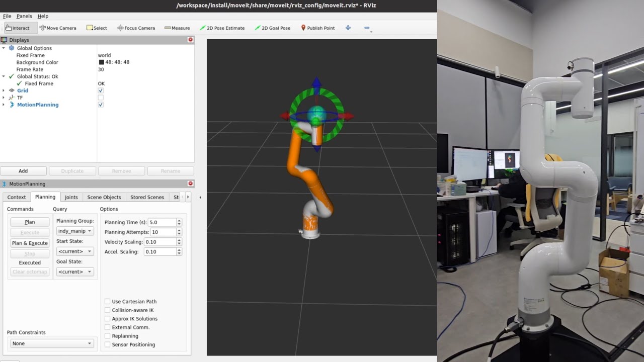Switch to the Joints tab

coord(71,197)
